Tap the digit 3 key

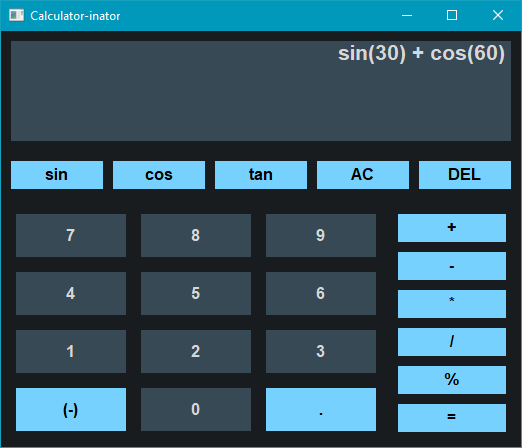click(321, 351)
